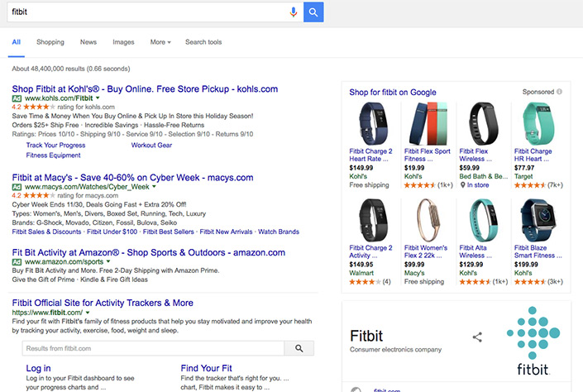Click Fitbit Sales & Discounts link
The image size is (583, 392).
46,232
